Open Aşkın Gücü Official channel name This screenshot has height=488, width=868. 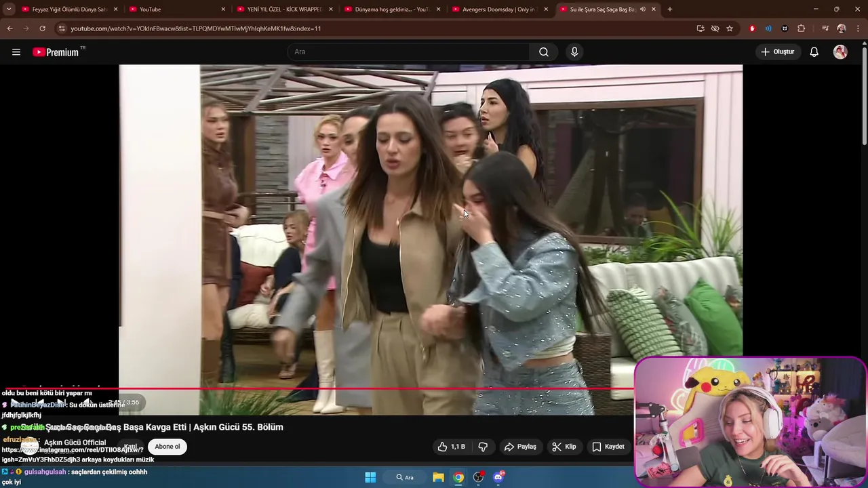75,443
